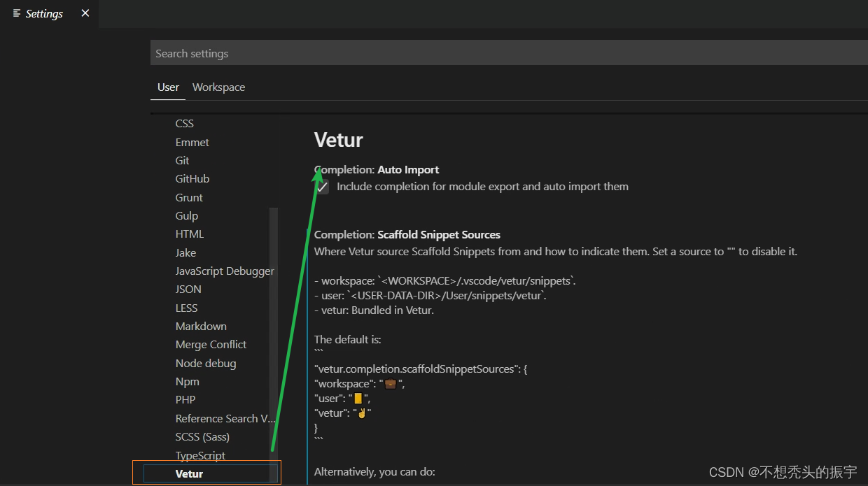The height and width of the screenshot is (486, 868).
Task: Click the user snippets path line
Action: (x=430, y=295)
